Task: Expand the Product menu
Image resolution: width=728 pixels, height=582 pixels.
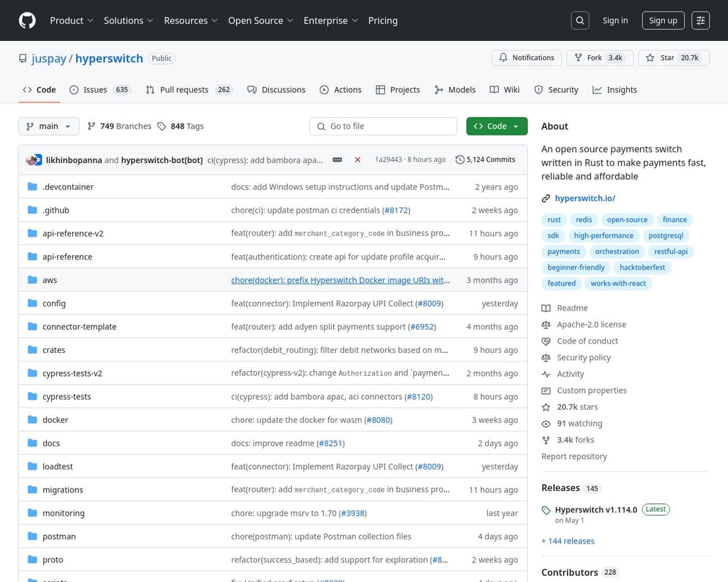Action: (71, 20)
